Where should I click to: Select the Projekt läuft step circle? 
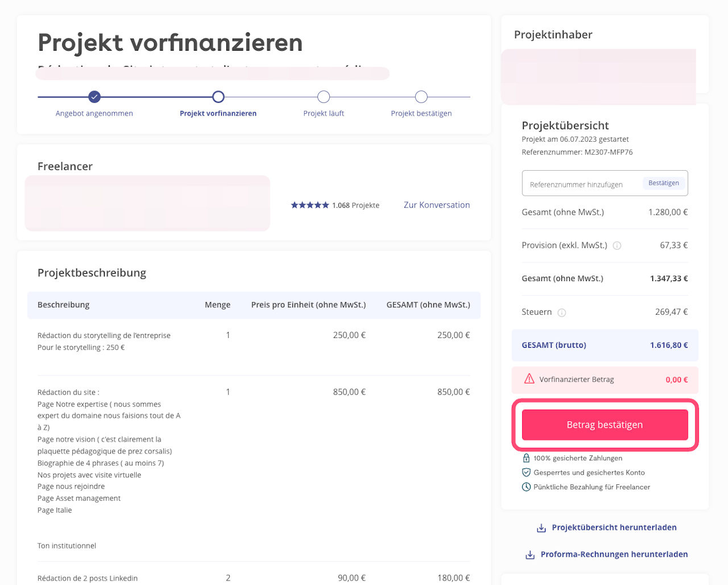324,97
